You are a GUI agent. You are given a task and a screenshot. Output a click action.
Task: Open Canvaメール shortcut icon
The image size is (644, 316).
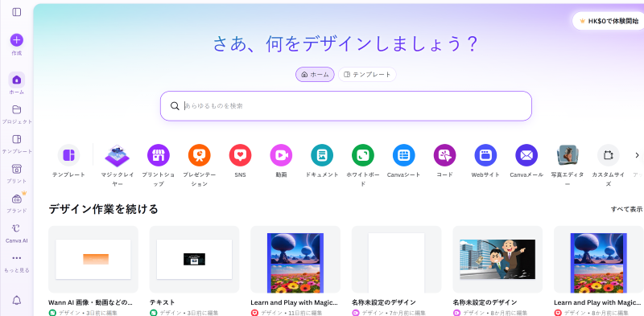pos(526,155)
